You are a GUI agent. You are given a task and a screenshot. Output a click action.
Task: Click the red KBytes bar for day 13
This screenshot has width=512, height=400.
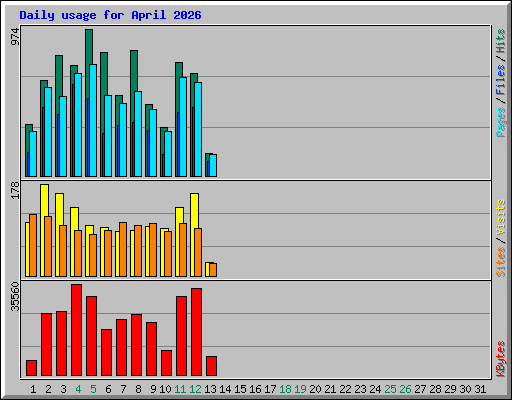tap(212, 366)
